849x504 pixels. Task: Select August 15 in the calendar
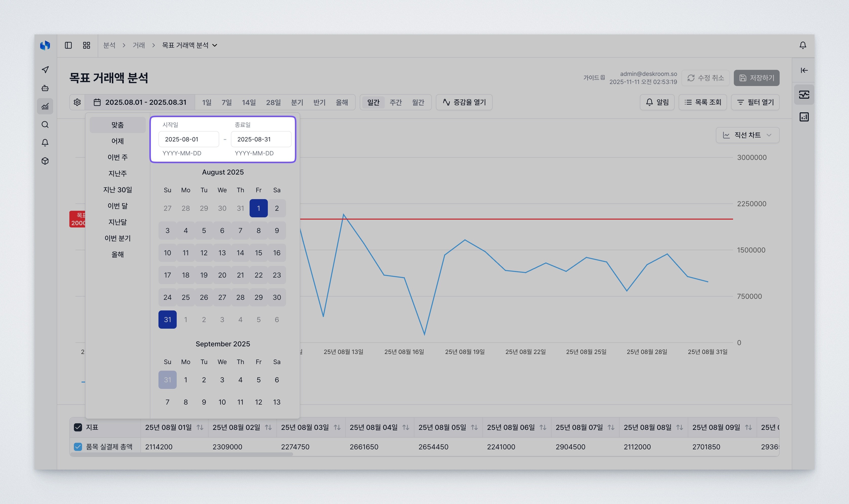[x=258, y=253]
